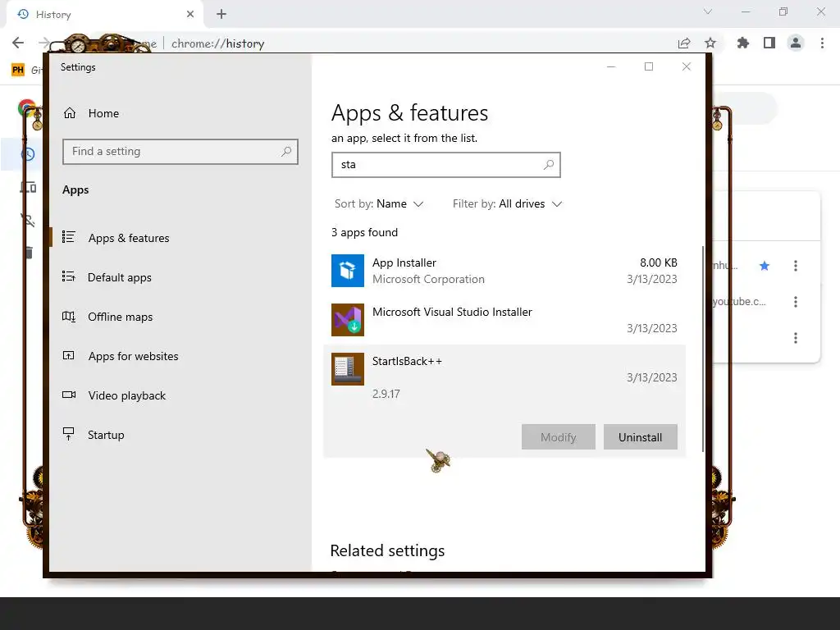This screenshot has width=840, height=630.
Task: Click the chrome://history address bar
Action: [x=217, y=43]
